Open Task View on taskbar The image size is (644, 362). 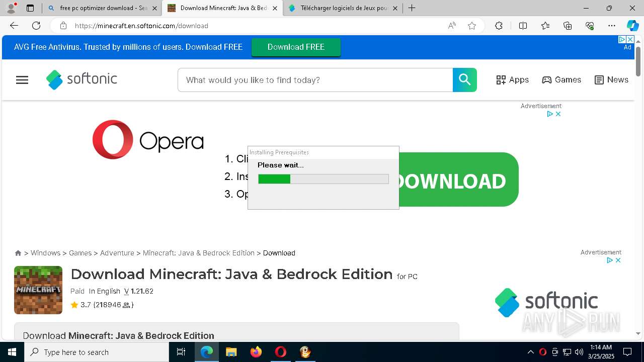182,352
